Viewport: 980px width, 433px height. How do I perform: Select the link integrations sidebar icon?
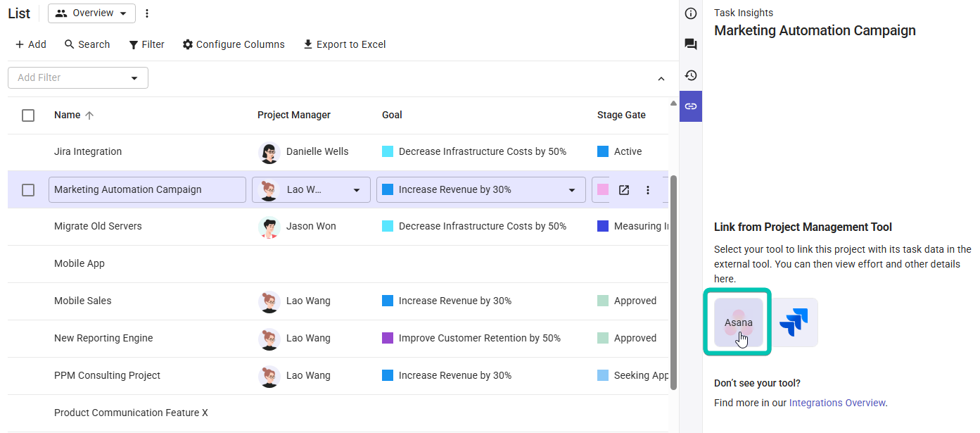pos(690,106)
